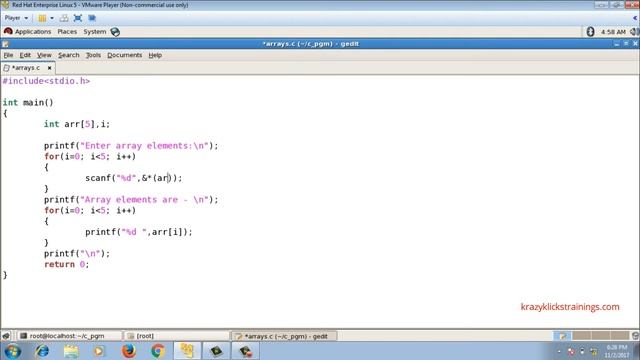
Task: Select the *arrays.c document tab
Action: [x=25, y=68]
